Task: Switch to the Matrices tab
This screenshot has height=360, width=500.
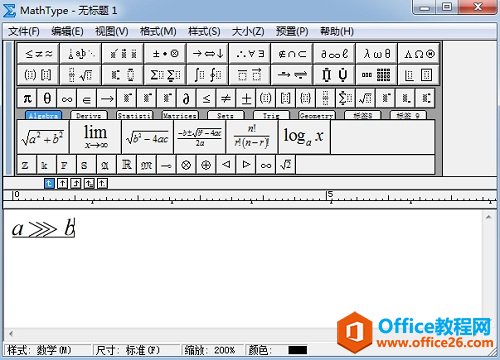Action: pyautogui.click(x=180, y=115)
